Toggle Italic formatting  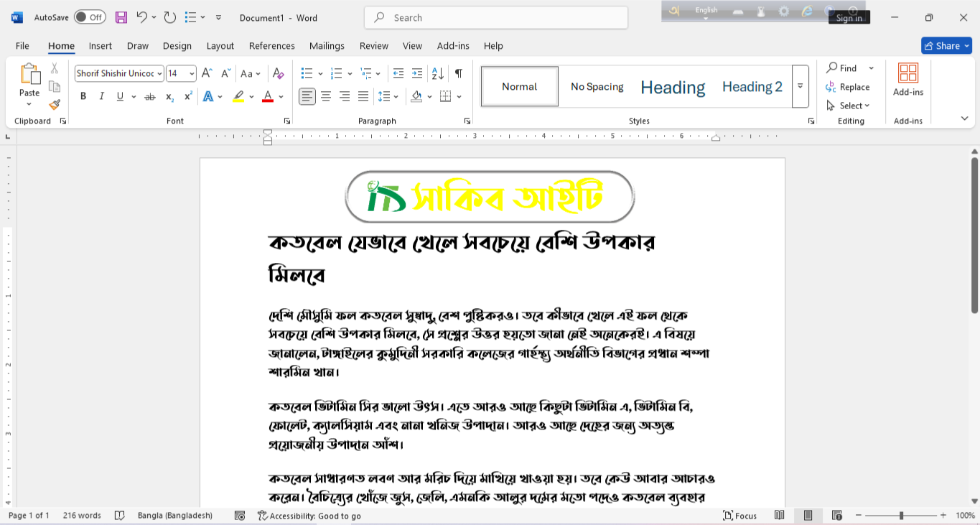click(x=101, y=96)
